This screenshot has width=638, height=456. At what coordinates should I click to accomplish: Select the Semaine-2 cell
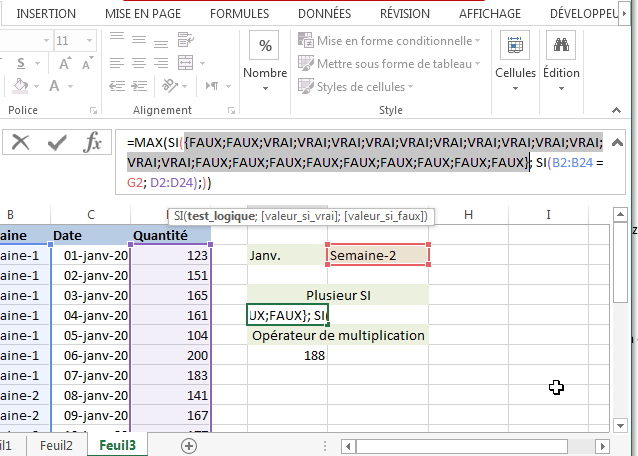(378, 255)
